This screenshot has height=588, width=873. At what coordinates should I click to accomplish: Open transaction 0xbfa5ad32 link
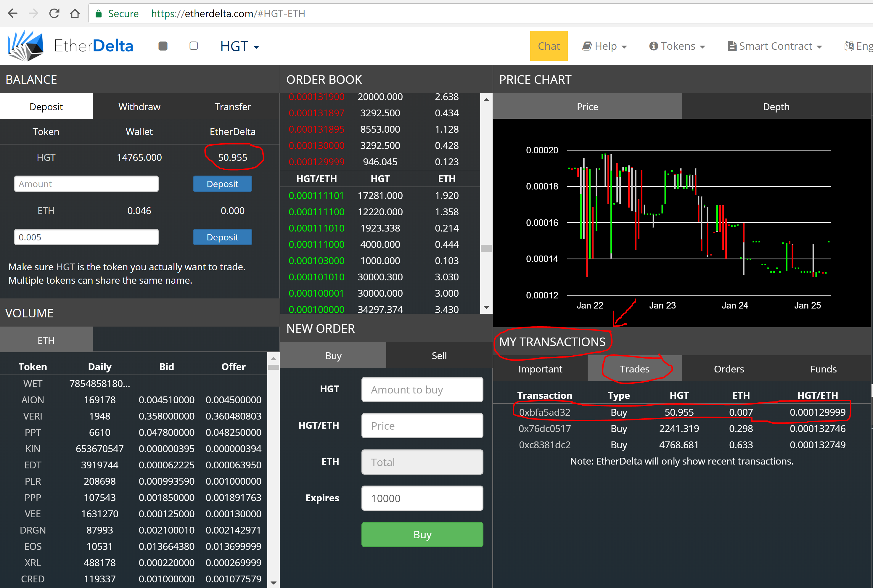(544, 412)
